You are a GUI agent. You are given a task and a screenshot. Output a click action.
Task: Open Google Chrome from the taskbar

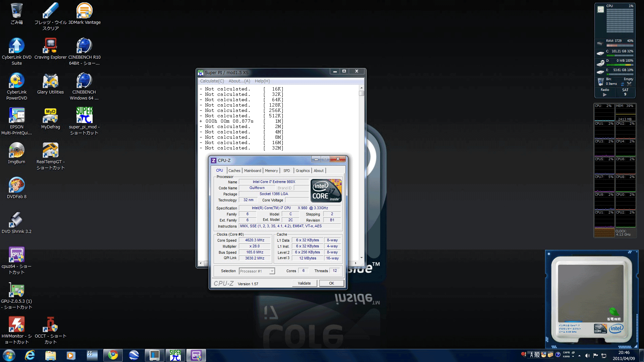(x=113, y=355)
